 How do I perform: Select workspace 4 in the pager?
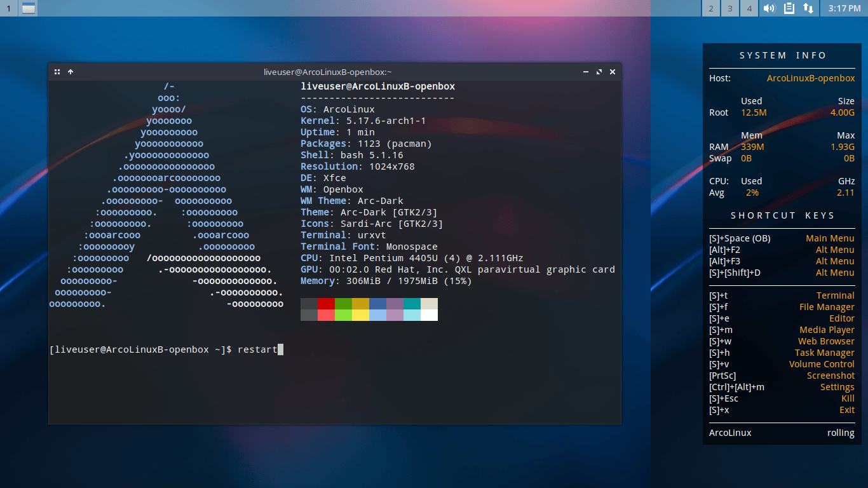749,8
